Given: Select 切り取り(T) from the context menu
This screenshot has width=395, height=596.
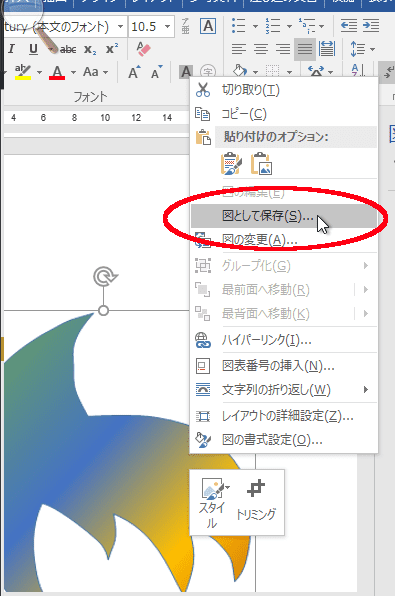Looking at the screenshot, I should coord(284,90).
